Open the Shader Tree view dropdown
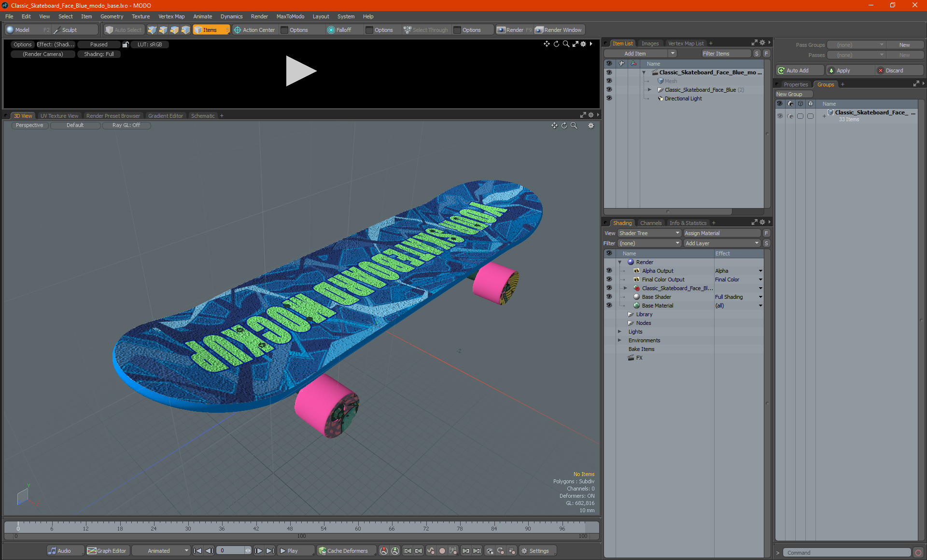The height and width of the screenshot is (560, 927). click(x=649, y=233)
